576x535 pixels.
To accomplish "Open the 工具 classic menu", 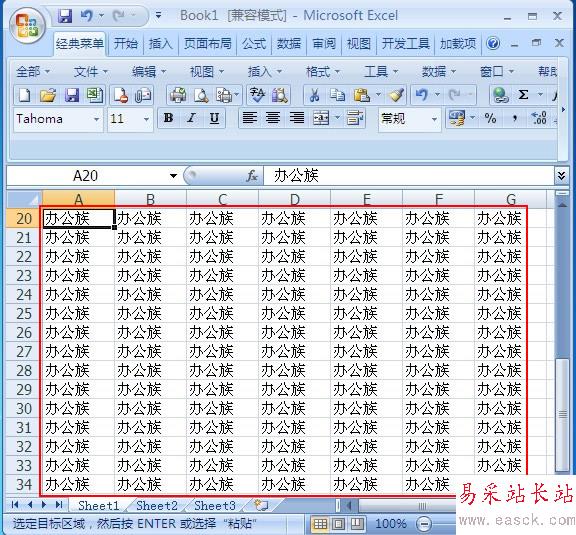I will (x=381, y=72).
